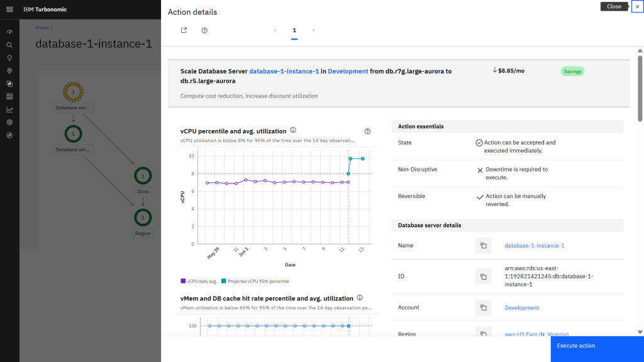Go to next action page arrow
The image size is (644, 362).
coord(314,30)
